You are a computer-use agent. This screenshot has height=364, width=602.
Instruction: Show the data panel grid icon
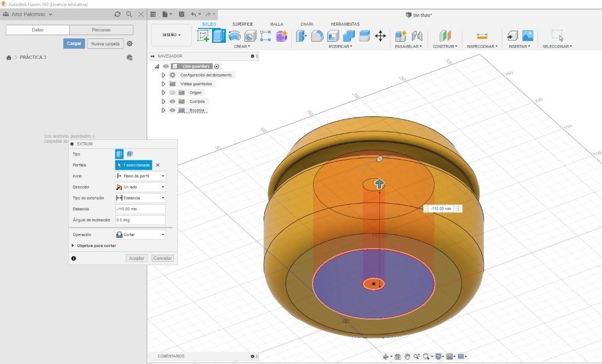click(x=153, y=14)
